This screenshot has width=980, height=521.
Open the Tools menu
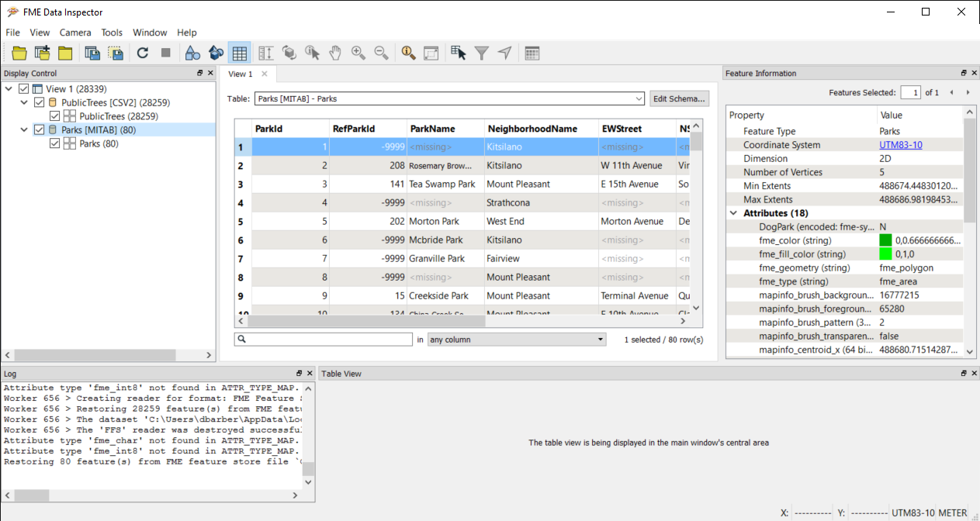click(112, 33)
